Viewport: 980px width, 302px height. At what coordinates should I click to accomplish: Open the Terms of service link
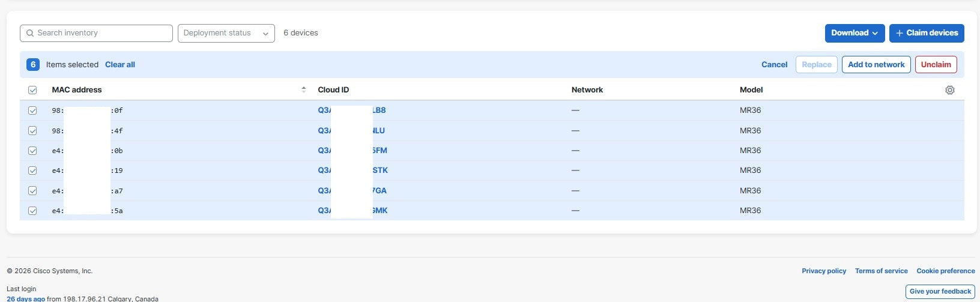(x=882, y=271)
